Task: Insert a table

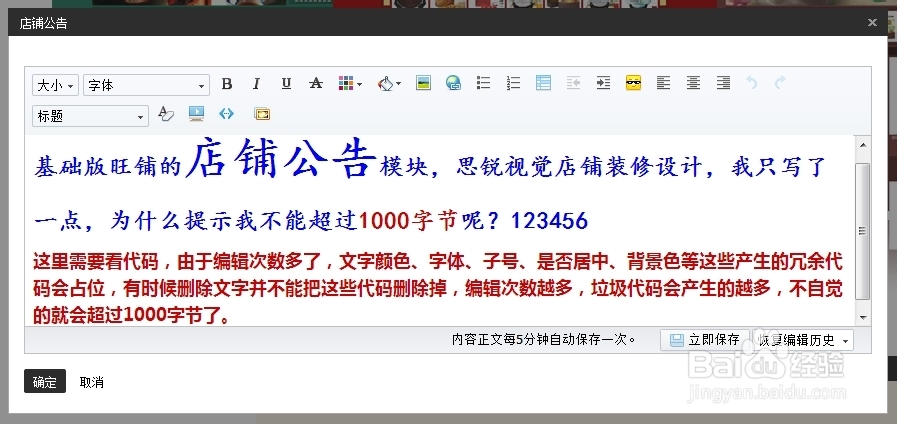Action: (543, 84)
